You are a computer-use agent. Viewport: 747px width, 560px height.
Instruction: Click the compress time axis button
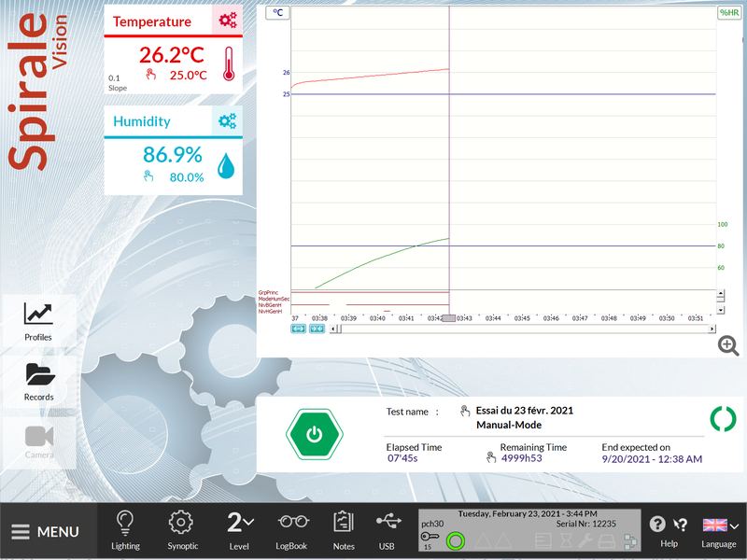pyautogui.click(x=317, y=329)
